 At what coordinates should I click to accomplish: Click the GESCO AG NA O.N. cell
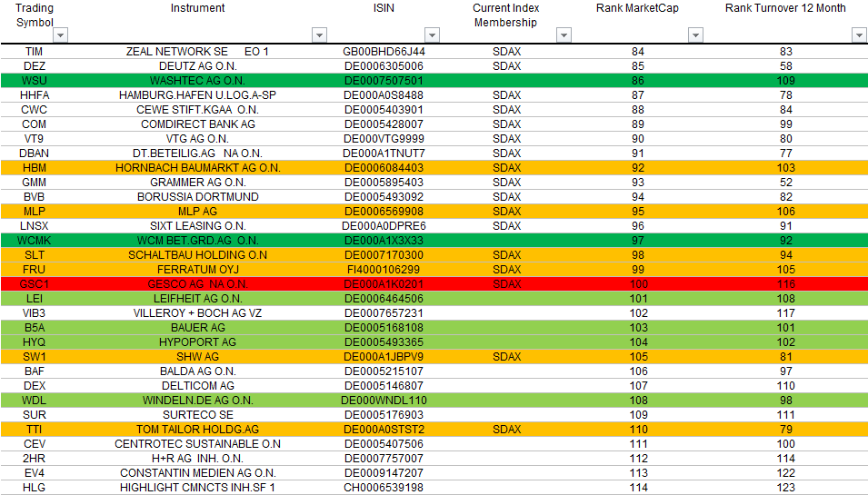[x=197, y=283]
